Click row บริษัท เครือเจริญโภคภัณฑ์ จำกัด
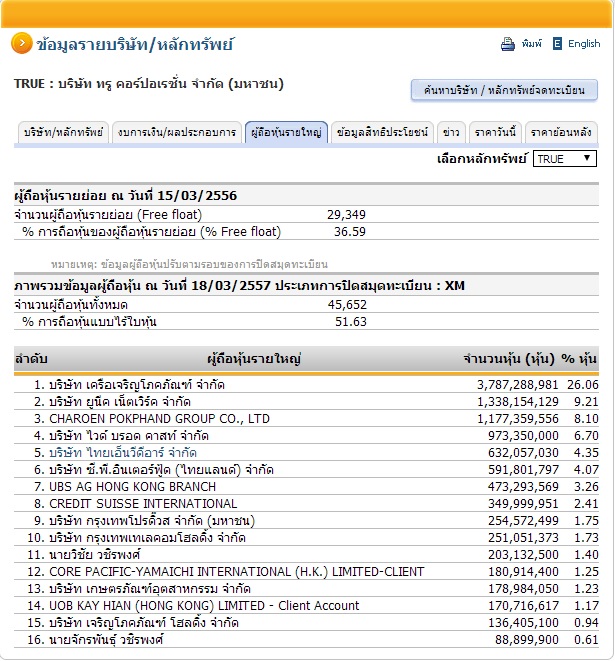 pos(306,384)
